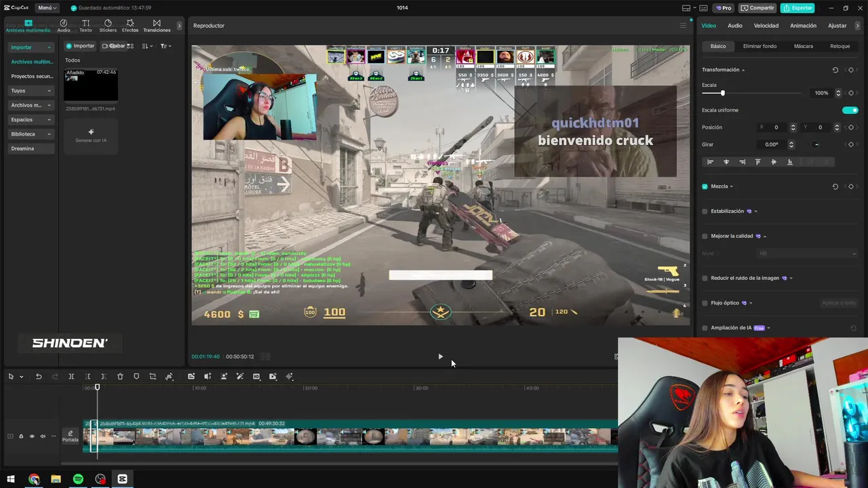This screenshot has width=868, height=488.
Task: Click the undo arrow in timeline toolbar
Action: point(39,376)
